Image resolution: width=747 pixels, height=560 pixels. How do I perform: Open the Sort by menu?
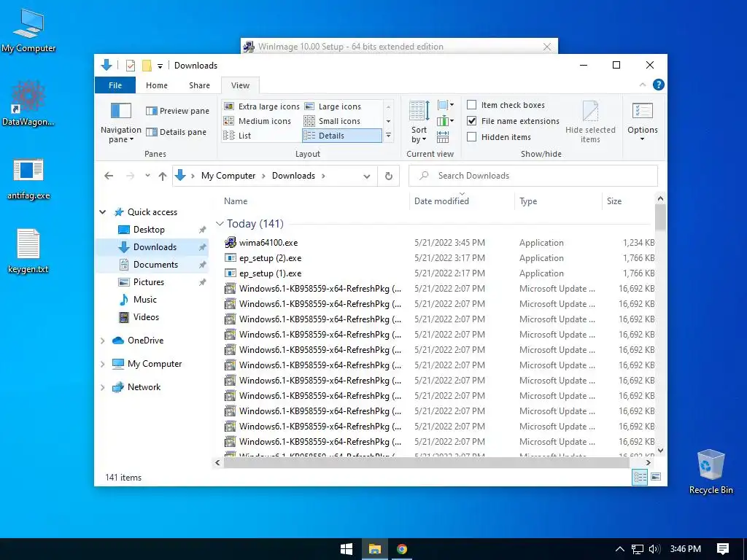point(419,122)
